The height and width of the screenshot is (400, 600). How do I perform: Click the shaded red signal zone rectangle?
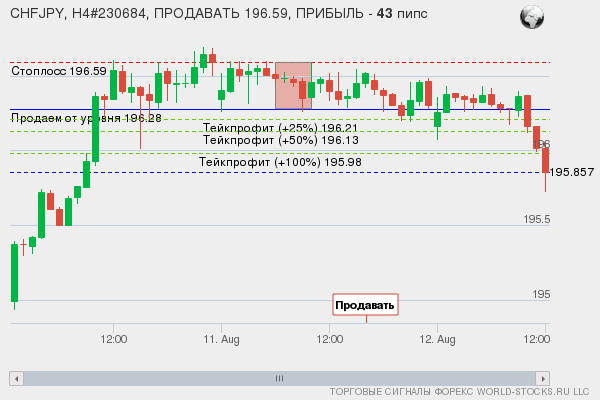click(293, 86)
